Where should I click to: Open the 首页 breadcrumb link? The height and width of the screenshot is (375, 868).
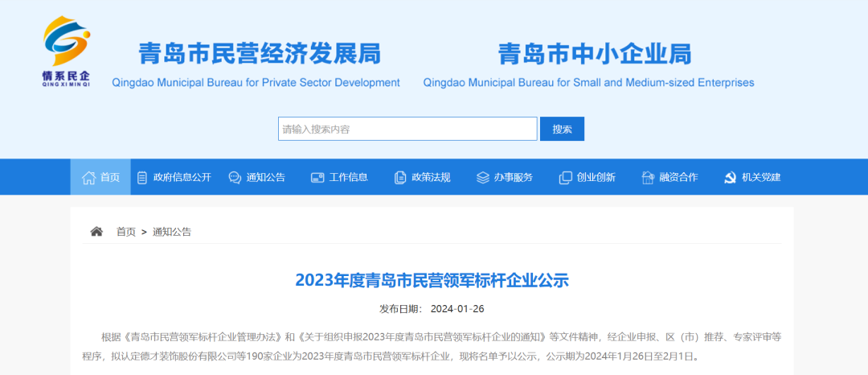126,232
